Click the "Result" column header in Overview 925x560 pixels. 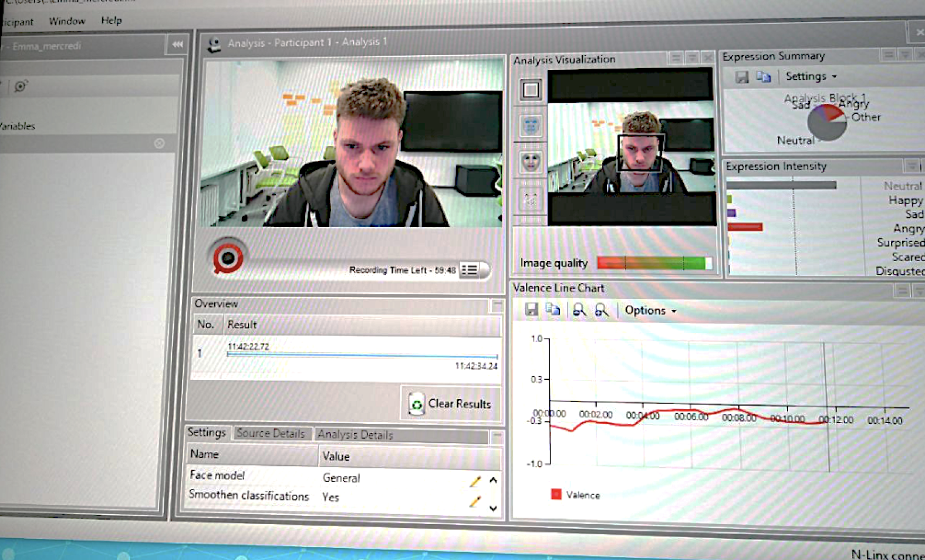tap(242, 324)
